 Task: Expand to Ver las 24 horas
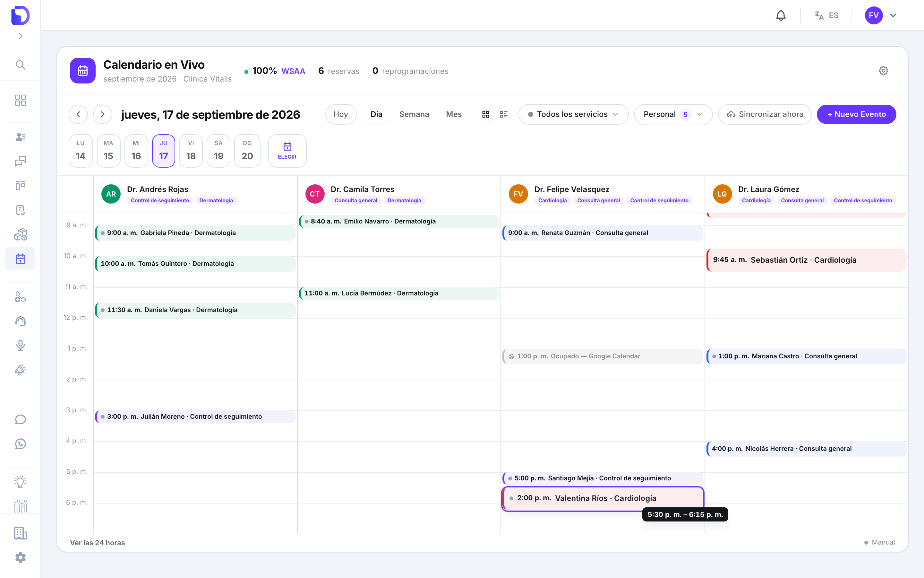(x=97, y=543)
